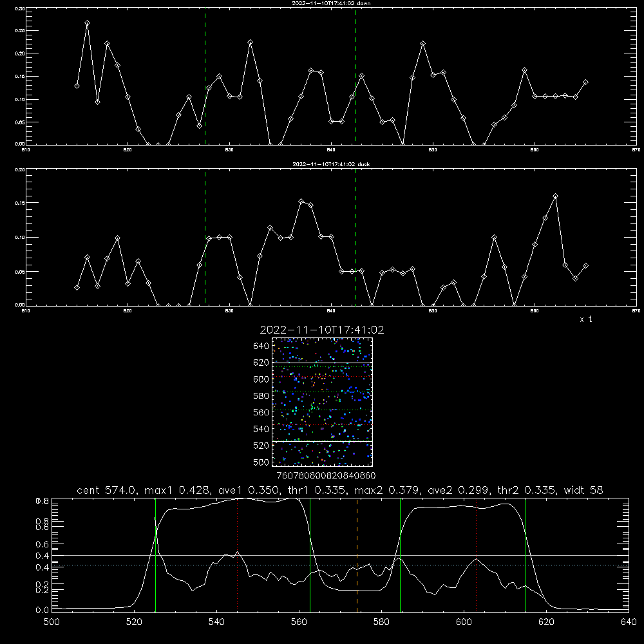
Task: Click the '500' y-axis label beside the image
Action: pos(261,462)
